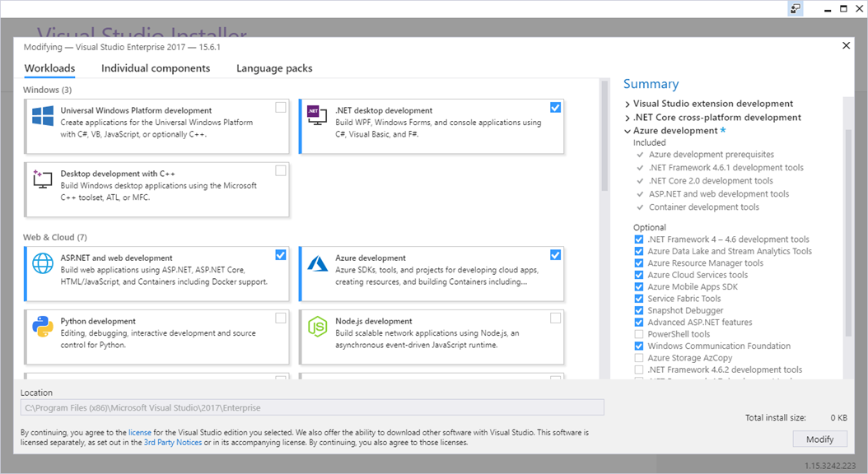
Task: Click ASP.NET and web development tools item
Action: [719, 194]
